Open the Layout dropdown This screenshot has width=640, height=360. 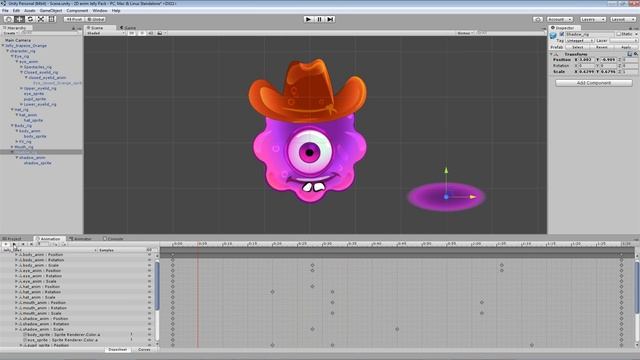(x=623, y=19)
